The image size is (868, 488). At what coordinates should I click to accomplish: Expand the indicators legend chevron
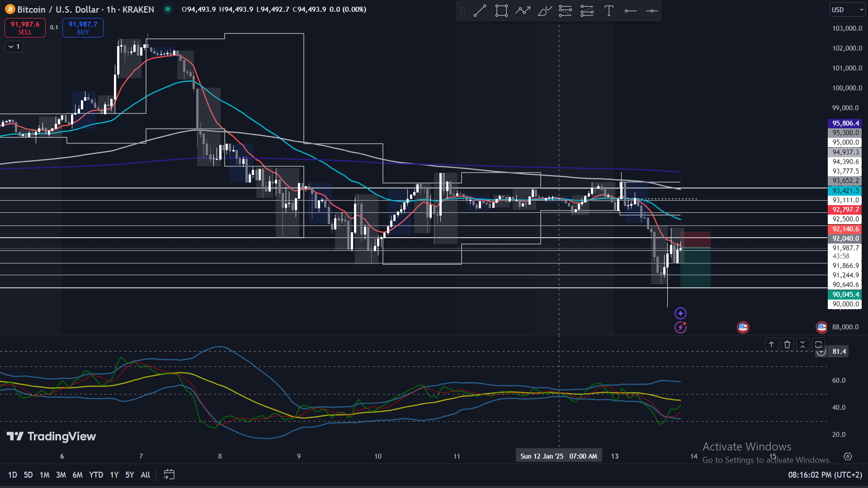tap(14, 47)
